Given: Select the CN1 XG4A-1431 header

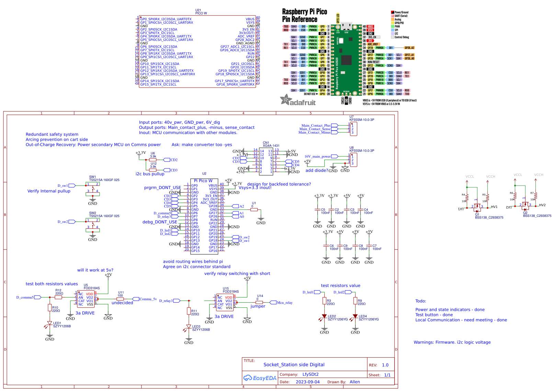Looking at the screenshot, I should pos(266,161).
